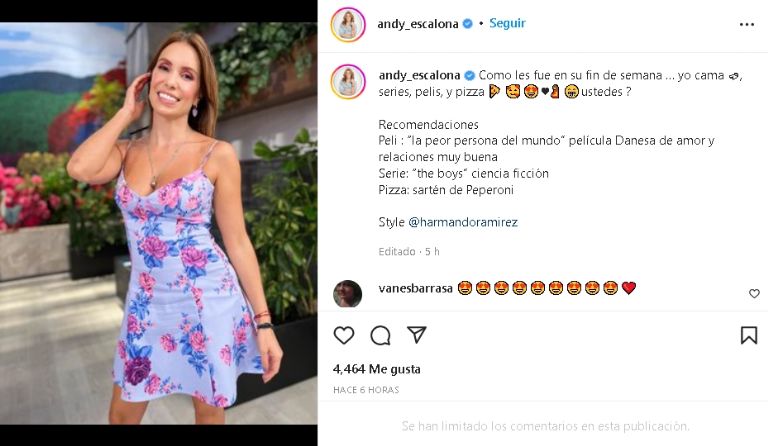
Task: Open the comment bubble icon
Action: click(380, 335)
